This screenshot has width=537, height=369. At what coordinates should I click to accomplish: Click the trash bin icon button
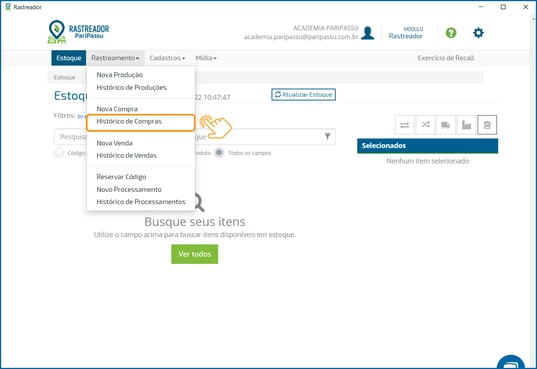tap(487, 125)
